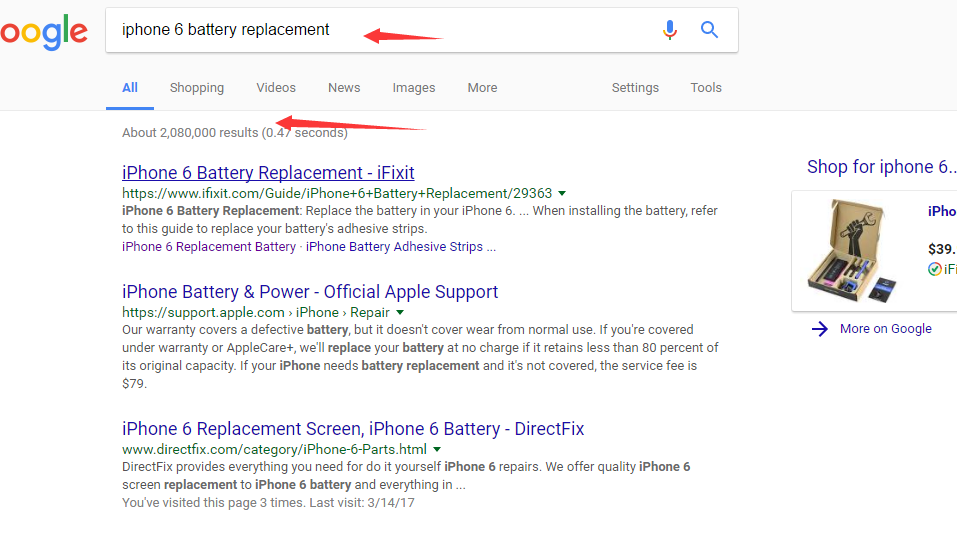Click the arrow icon beside More on Google
Screen dimensions: 957x539
coord(820,329)
